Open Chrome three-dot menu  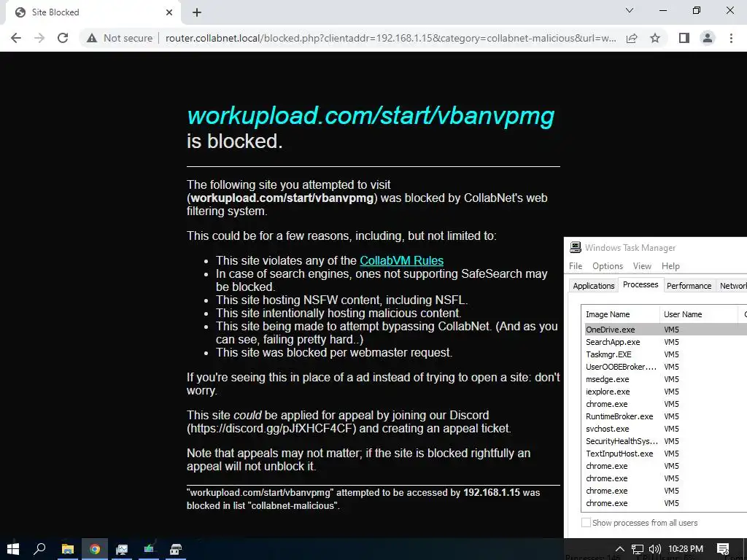point(731,38)
